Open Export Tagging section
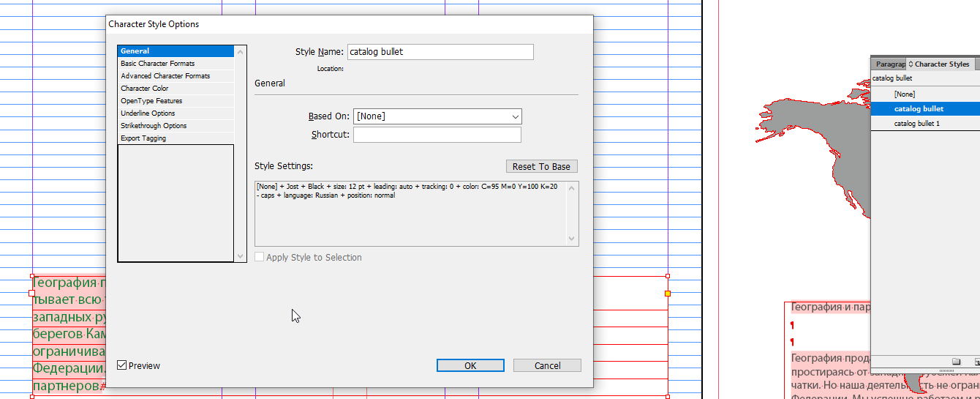 pyautogui.click(x=176, y=138)
